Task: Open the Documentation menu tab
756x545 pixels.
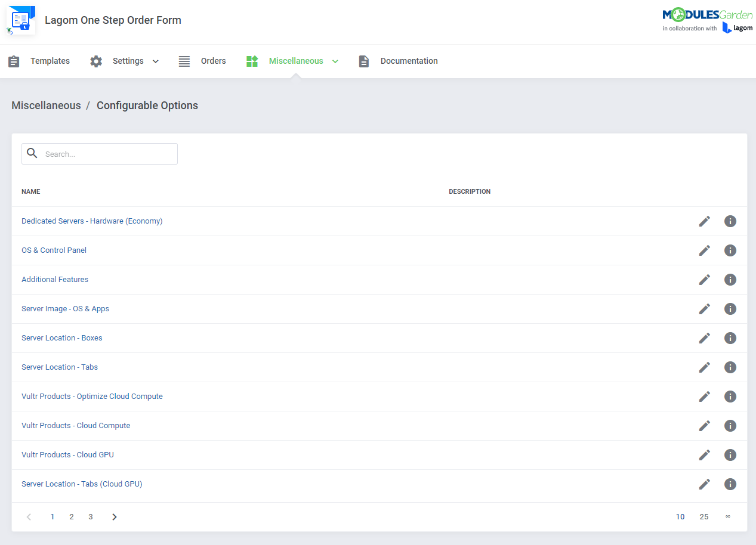Action: pyautogui.click(x=398, y=61)
